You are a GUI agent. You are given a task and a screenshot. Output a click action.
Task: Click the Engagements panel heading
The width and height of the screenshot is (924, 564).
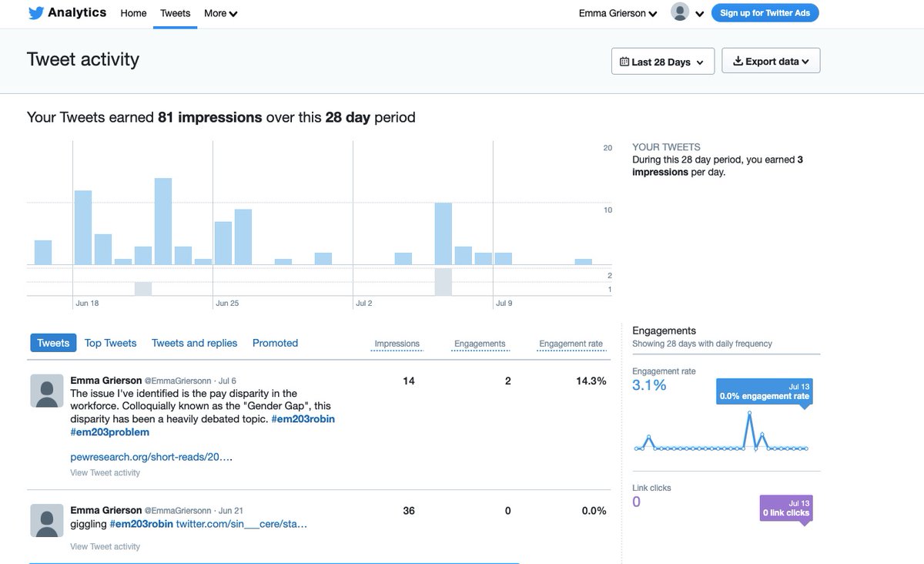pos(664,331)
